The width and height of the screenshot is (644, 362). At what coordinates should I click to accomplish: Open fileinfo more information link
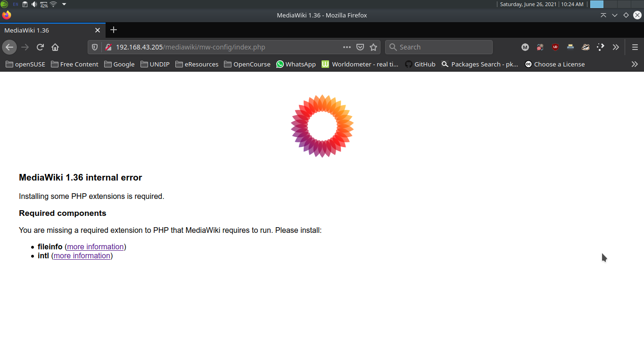pyautogui.click(x=95, y=247)
